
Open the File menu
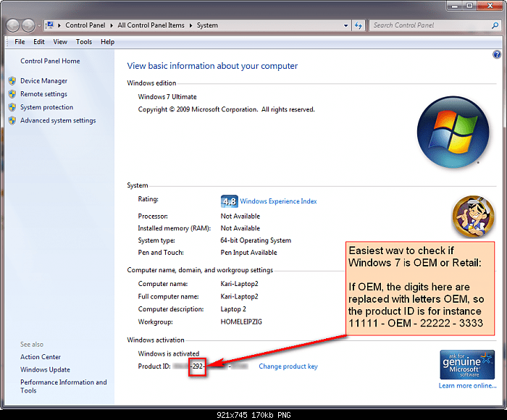point(20,42)
